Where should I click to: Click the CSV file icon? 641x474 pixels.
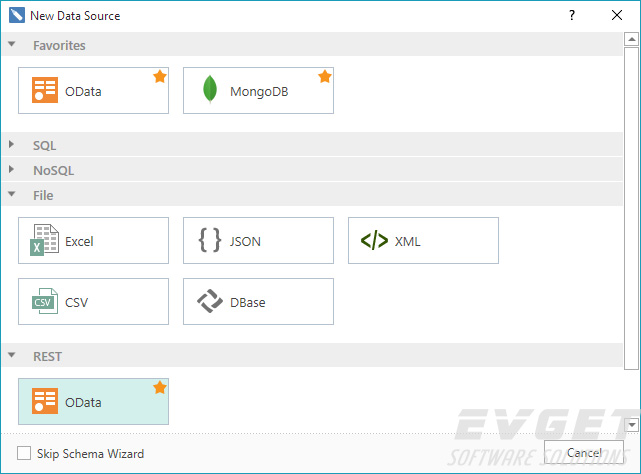pyautogui.click(x=45, y=301)
